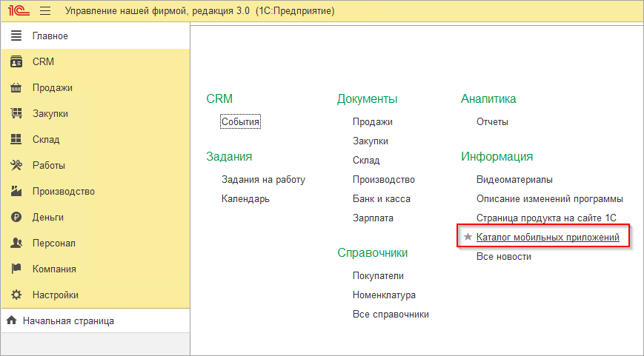Open the Деньги section
644x356 pixels.
(x=96, y=218)
